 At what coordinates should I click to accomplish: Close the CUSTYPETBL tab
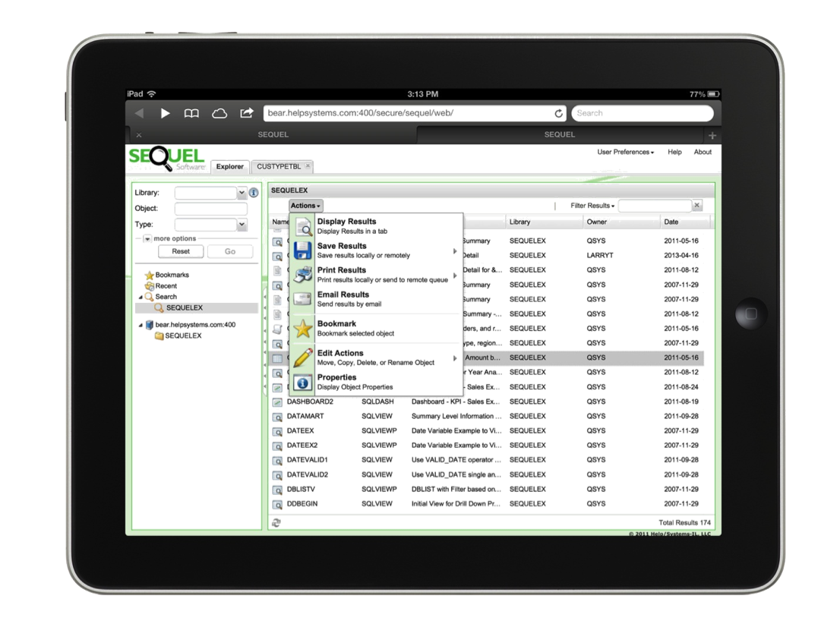[x=308, y=166]
